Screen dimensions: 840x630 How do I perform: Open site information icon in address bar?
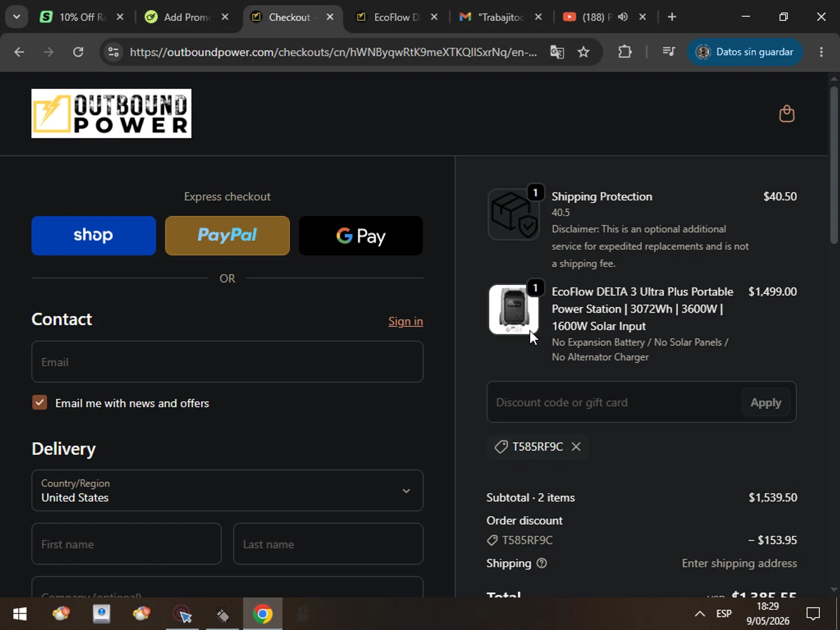(114, 52)
